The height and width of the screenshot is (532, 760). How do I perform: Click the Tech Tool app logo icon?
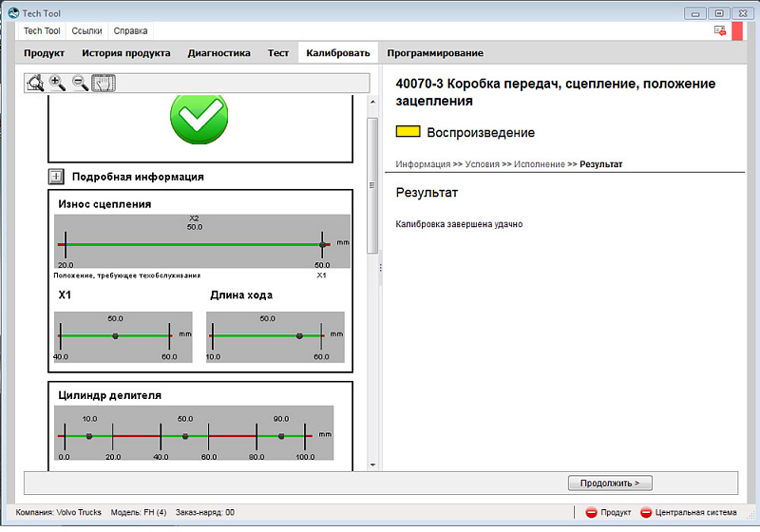[13, 13]
